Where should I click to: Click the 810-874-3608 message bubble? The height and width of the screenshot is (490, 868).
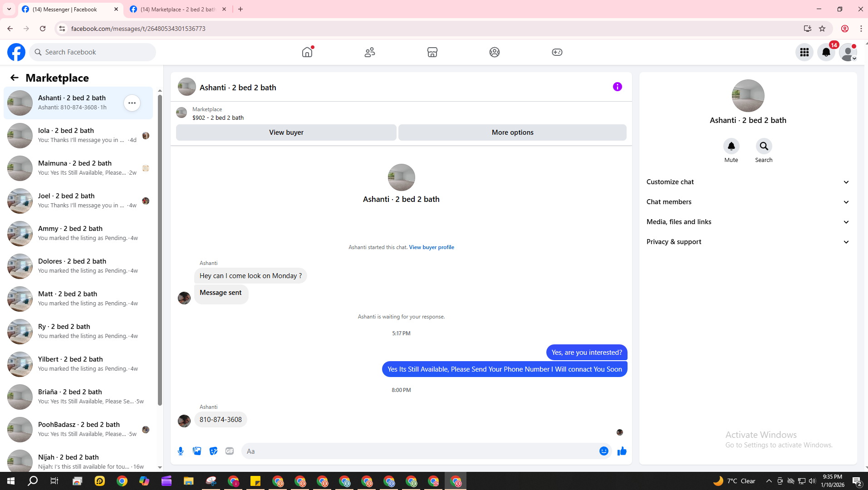(221, 420)
